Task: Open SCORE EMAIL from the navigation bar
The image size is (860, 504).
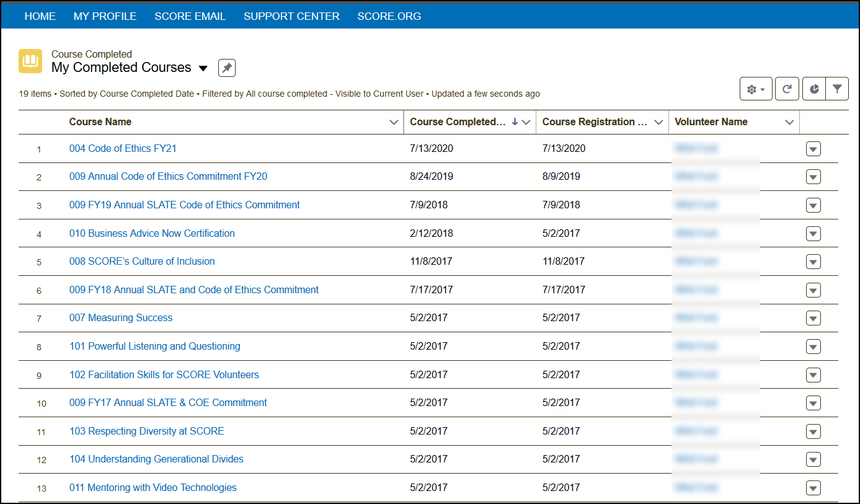Action: coord(190,16)
